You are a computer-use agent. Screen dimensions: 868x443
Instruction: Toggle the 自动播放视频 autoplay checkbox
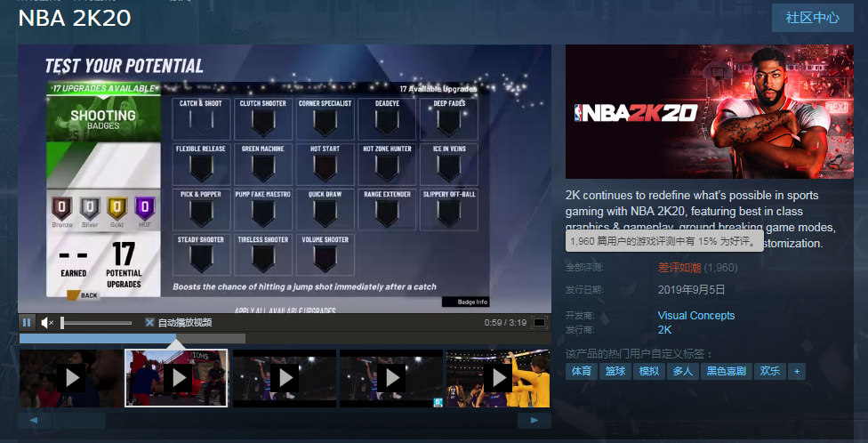(x=149, y=322)
